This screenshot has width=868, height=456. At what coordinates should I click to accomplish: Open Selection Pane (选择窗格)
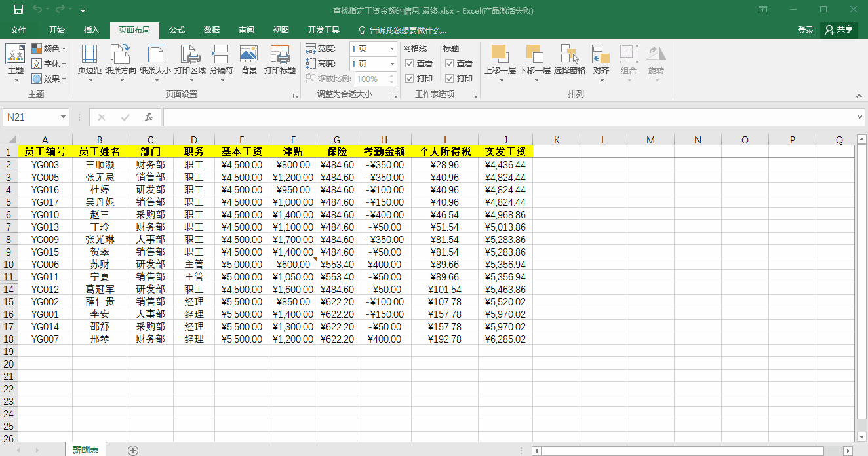[x=569, y=60]
